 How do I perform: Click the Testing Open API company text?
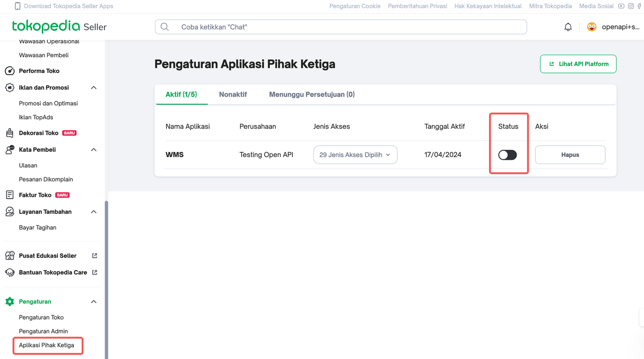[x=266, y=155]
